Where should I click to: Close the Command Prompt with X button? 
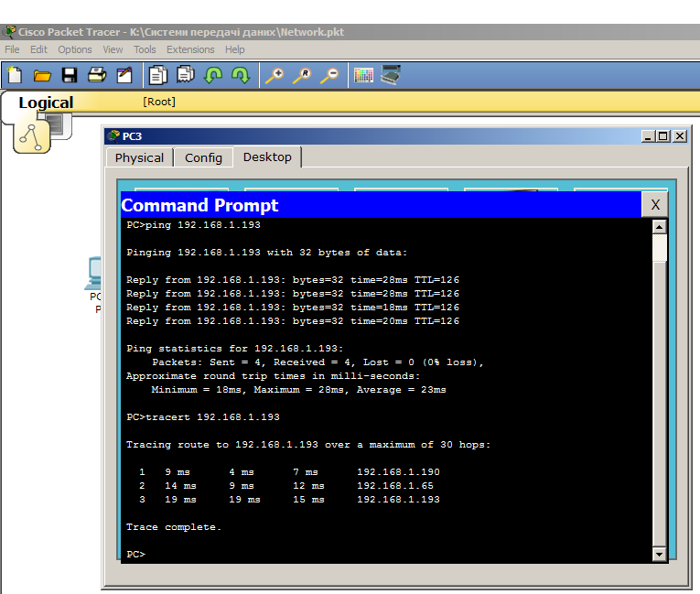pos(655,204)
